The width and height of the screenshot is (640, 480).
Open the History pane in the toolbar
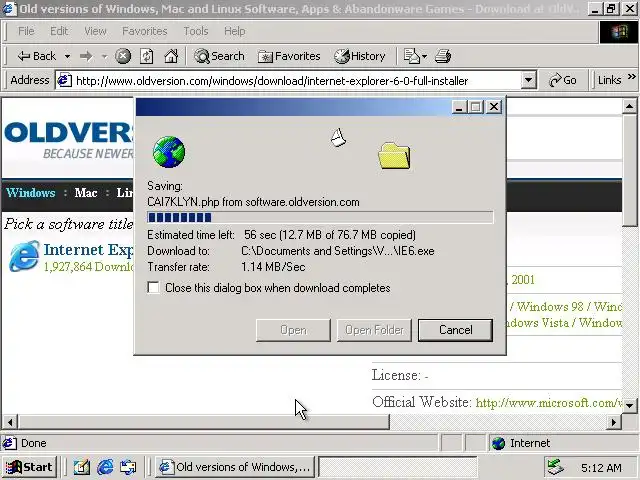pyautogui.click(x=360, y=56)
